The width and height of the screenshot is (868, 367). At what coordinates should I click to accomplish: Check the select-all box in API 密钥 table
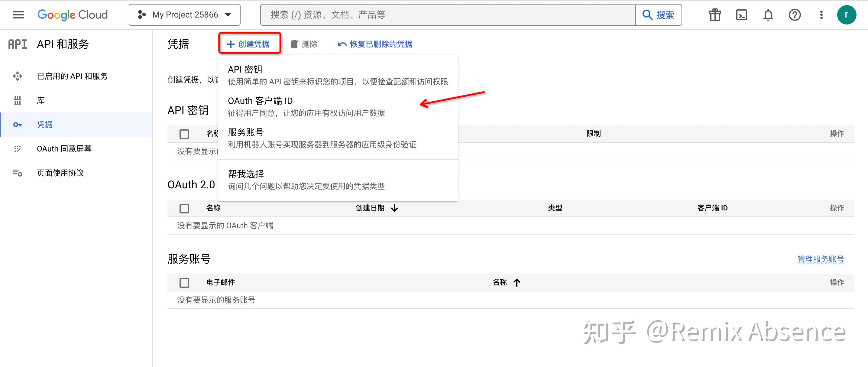(184, 134)
